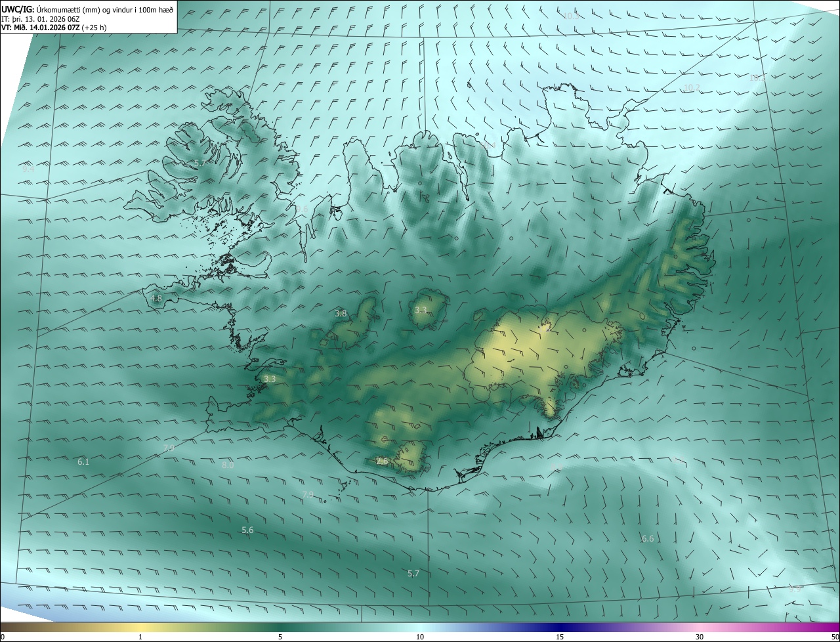Click the 8.0 value off the Reykjanes peninsula
The image size is (840, 642).
(x=228, y=465)
